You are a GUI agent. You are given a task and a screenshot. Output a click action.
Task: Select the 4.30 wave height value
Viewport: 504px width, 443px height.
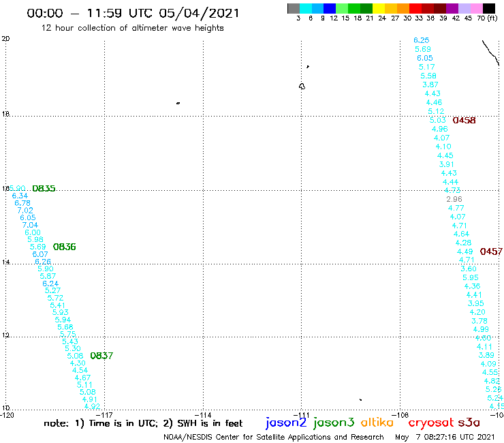tap(78, 363)
